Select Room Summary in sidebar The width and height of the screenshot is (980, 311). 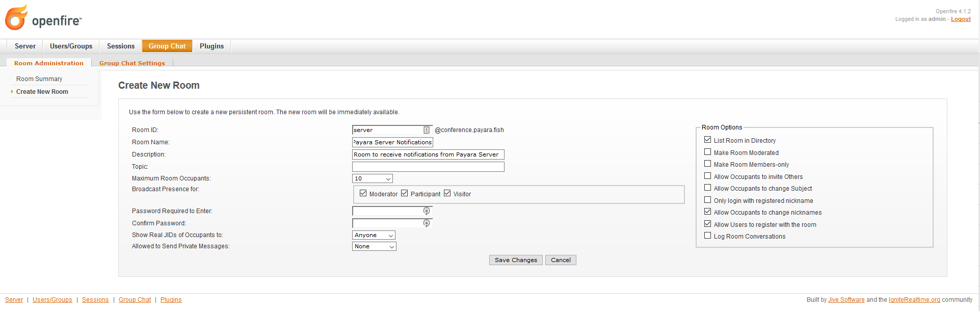(x=39, y=79)
